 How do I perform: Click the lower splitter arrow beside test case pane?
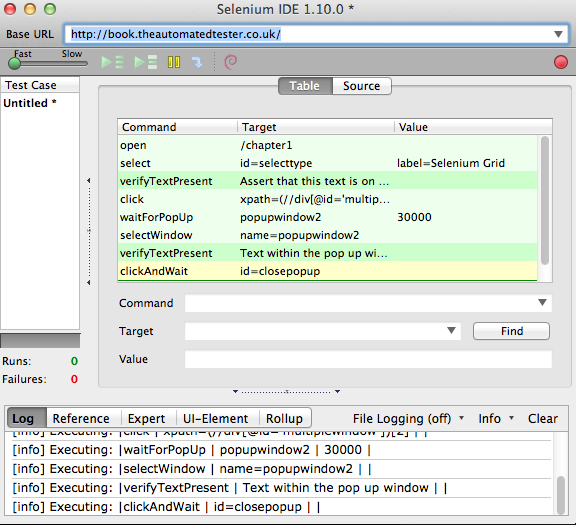click(89, 283)
